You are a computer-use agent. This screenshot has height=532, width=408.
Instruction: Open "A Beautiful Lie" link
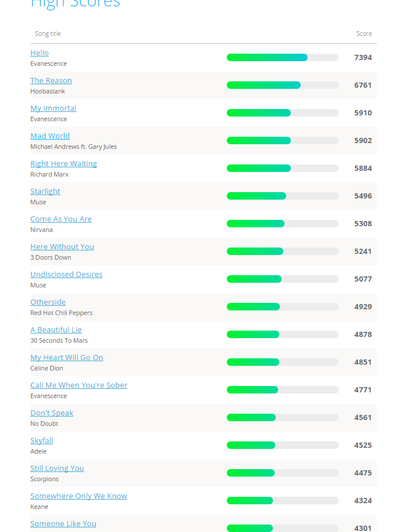56,330
